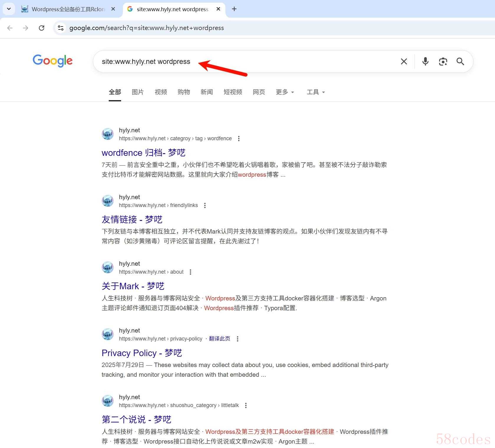Switch to 短视频 results
This screenshot has width=495, height=448.
(x=233, y=92)
